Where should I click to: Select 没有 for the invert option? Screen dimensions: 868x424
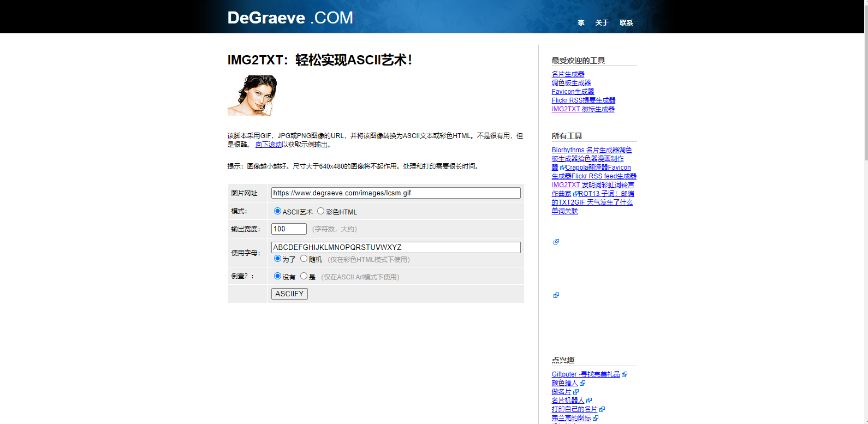point(277,276)
